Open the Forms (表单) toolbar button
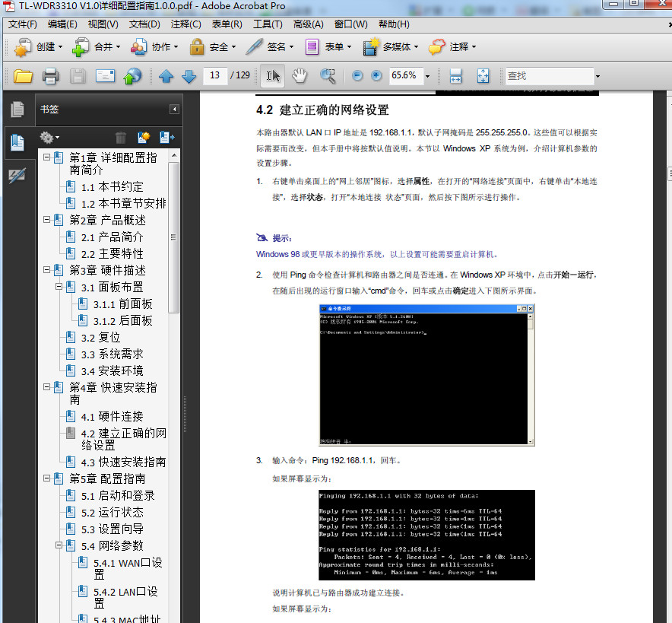The width and height of the screenshot is (672, 623). [328, 46]
